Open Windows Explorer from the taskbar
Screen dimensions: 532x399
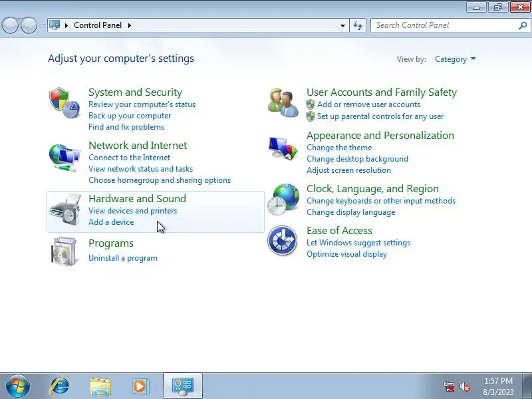click(100, 386)
